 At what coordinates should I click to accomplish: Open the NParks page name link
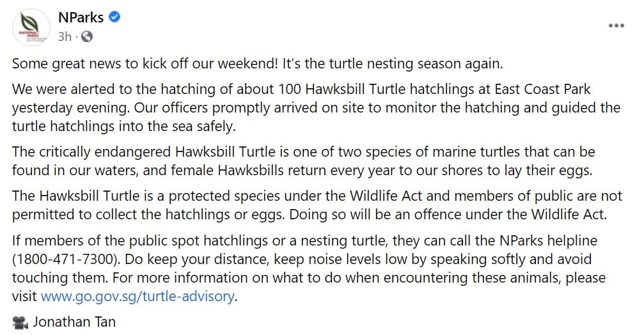[x=81, y=18]
